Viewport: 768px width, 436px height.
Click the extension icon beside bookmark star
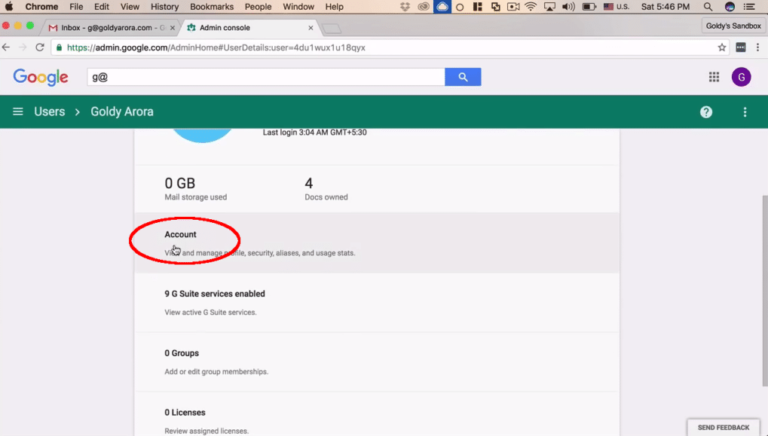click(741, 48)
